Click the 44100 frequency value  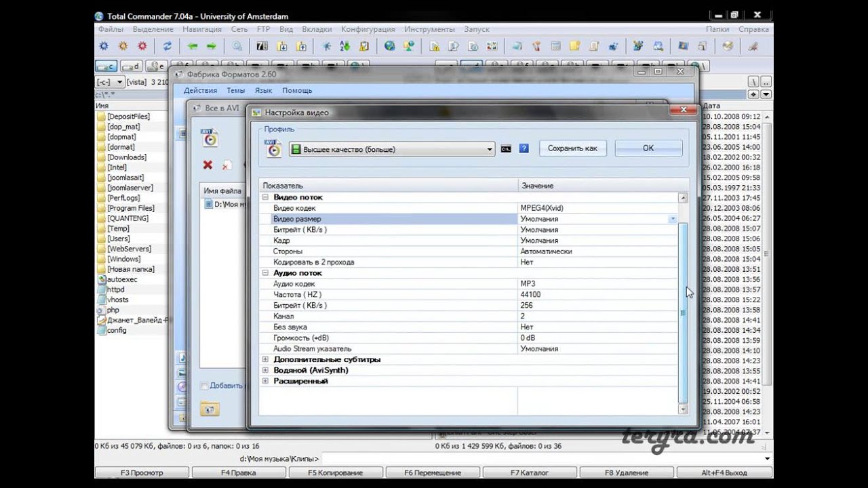click(x=530, y=295)
